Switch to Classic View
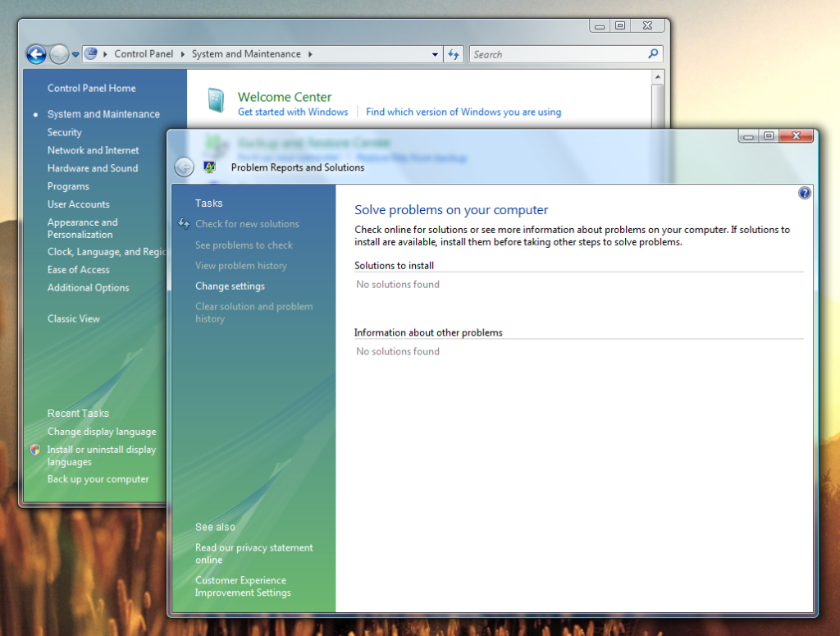The height and width of the screenshot is (636, 840). (x=73, y=318)
